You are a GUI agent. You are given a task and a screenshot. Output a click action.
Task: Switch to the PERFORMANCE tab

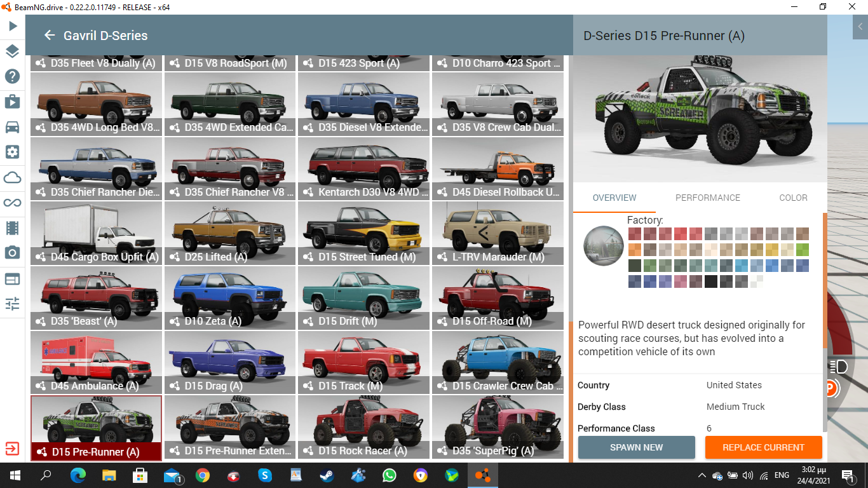click(708, 198)
